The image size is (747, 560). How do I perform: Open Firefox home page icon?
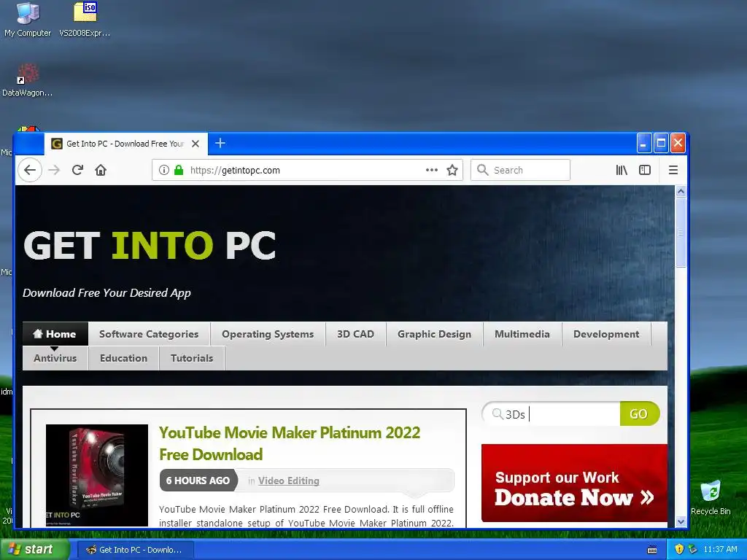click(101, 170)
